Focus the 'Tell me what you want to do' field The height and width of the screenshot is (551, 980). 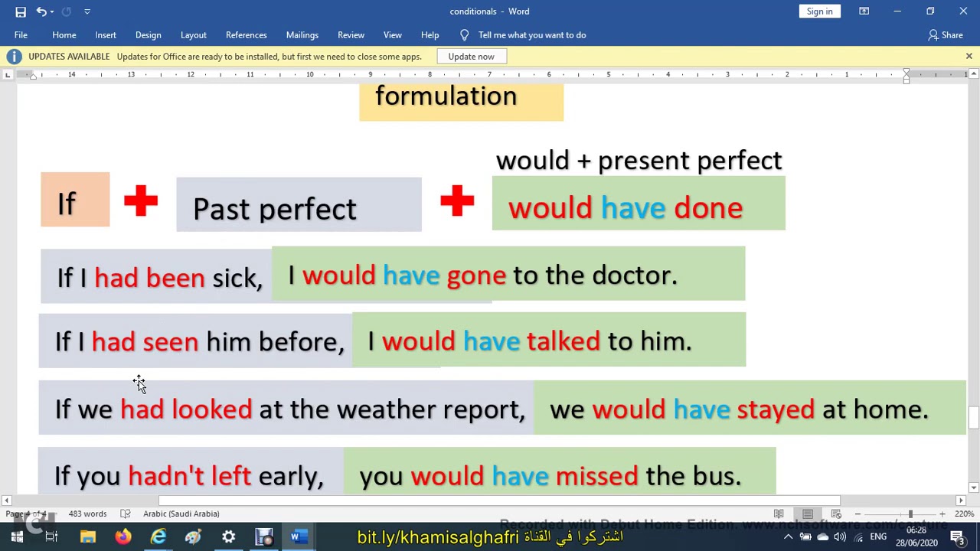[532, 35]
